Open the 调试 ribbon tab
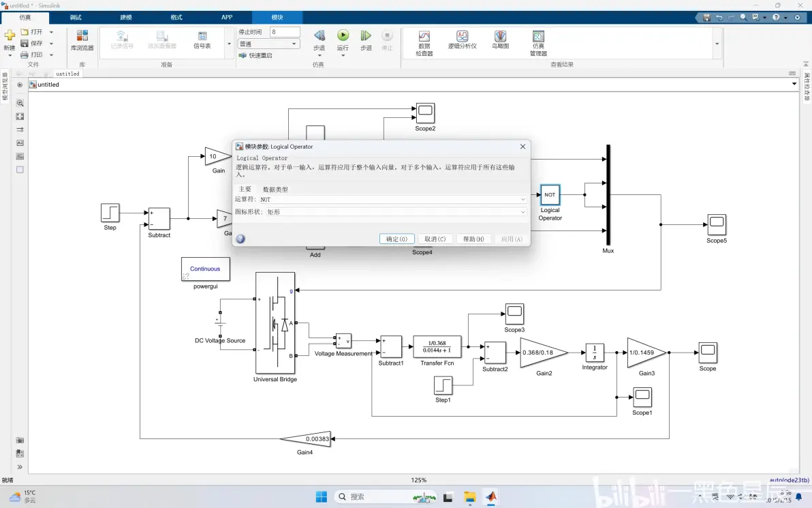Screen dimensions: 812x508 pos(76,17)
